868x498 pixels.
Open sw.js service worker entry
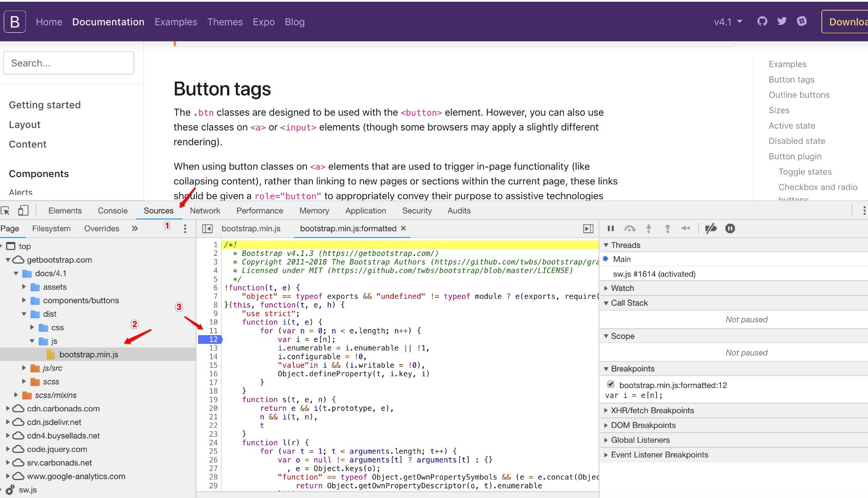tap(28, 490)
